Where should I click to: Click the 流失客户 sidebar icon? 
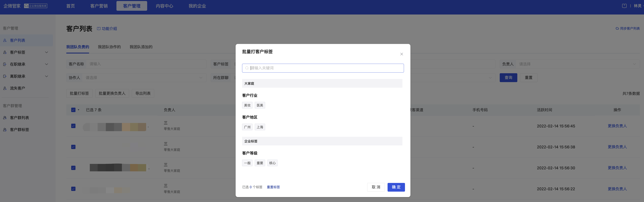5,88
